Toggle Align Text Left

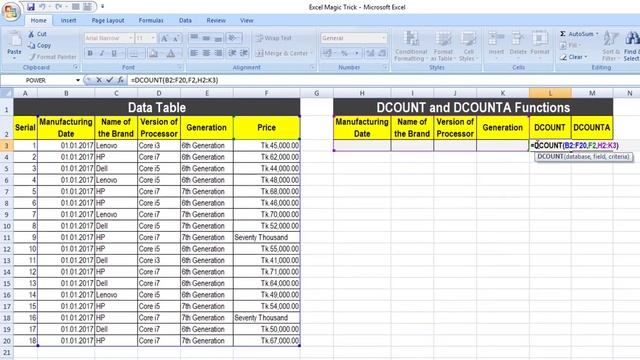[x=194, y=53]
